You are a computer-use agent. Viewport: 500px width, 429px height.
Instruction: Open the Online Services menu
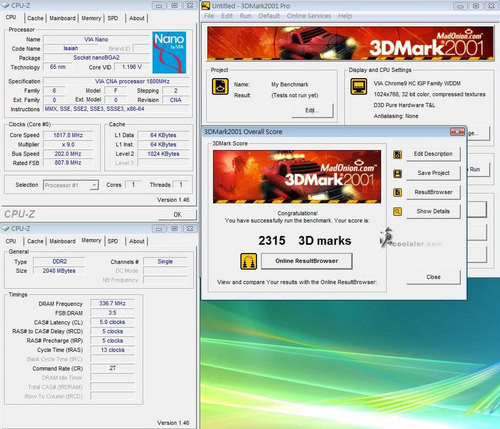point(309,16)
